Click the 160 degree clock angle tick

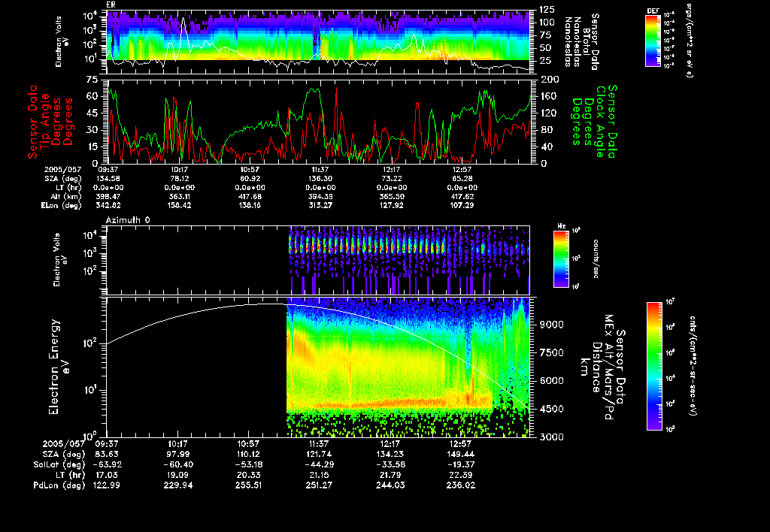point(548,96)
